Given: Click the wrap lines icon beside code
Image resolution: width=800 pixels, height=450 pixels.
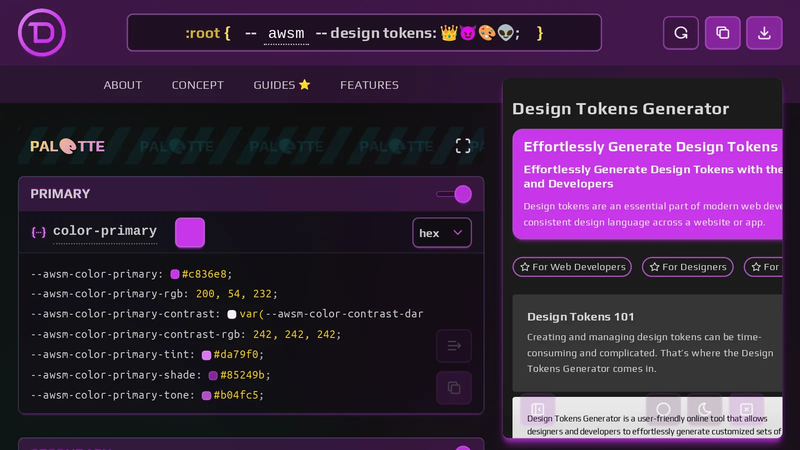Looking at the screenshot, I should 454,346.
